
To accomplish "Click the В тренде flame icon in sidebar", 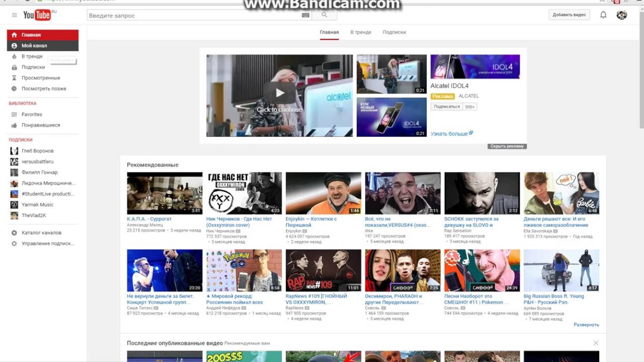I will coord(14,56).
